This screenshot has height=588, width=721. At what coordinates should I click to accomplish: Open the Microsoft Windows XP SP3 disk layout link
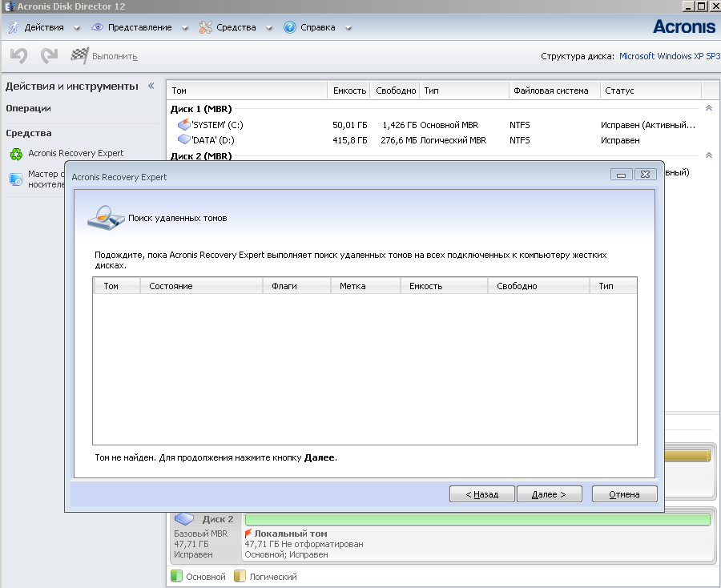(x=670, y=56)
